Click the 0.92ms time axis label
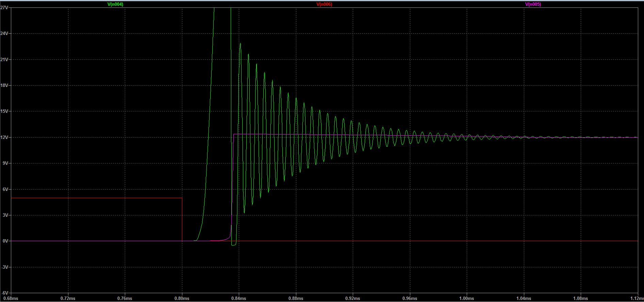Viewport: 644px width, 302px height. pyautogui.click(x=353, y=299)
